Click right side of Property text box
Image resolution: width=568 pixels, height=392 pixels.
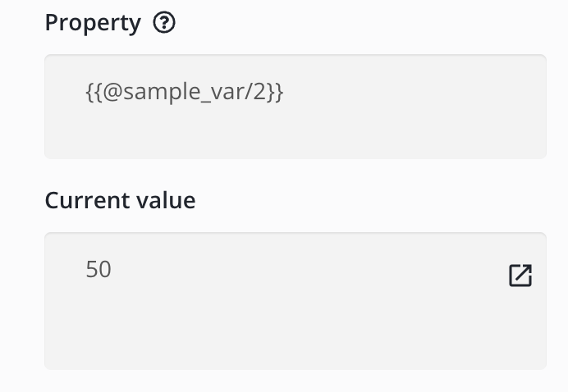point(492,107)
